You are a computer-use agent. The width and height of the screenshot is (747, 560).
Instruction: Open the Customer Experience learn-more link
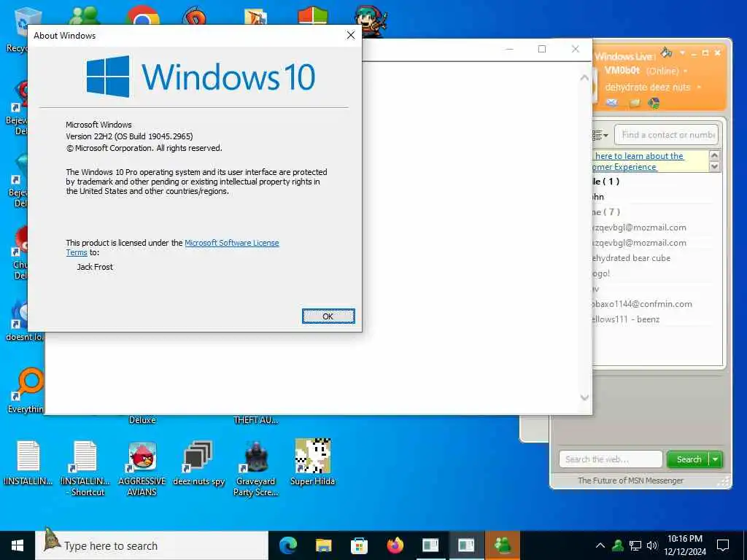click(638, 161)
